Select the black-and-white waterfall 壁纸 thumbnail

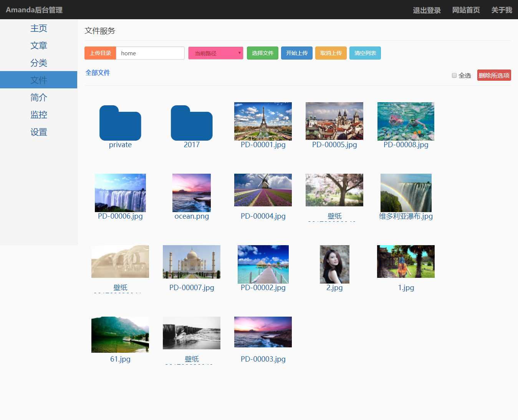coord(192,333)
